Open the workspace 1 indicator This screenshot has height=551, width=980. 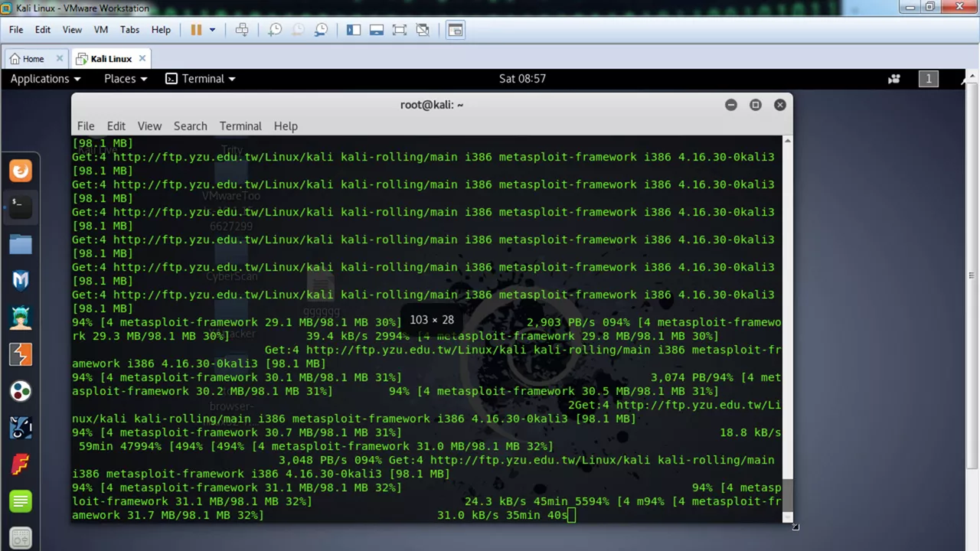pyautogui.click(x=929, y=78)
